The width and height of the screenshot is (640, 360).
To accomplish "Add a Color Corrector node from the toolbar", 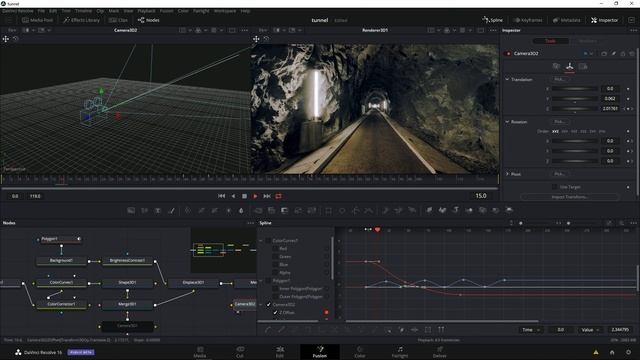I will click(x=188, y=210).
